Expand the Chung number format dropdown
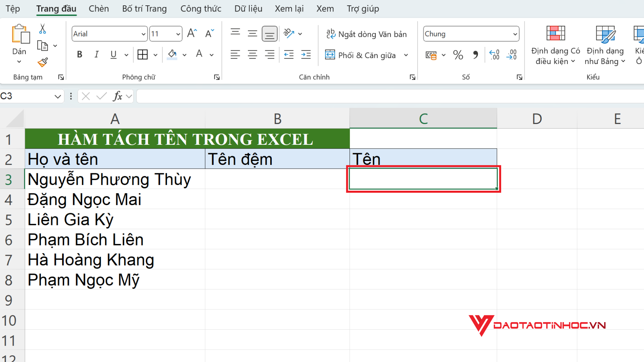The height and width of the screenshot is (362, 644). tap(515, 34)
